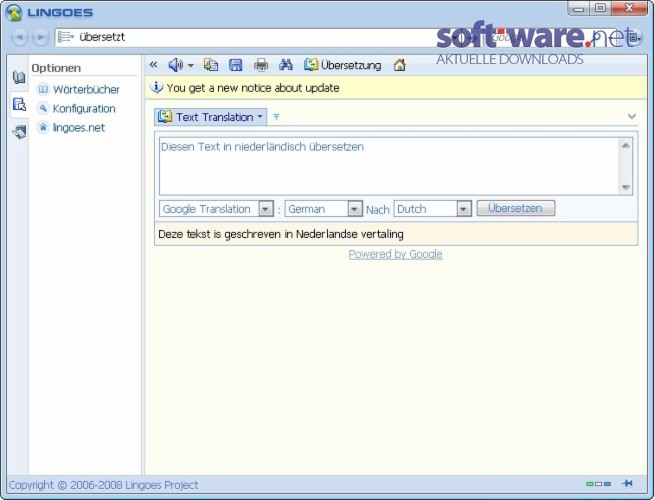Image resolution: width=654 pixels, height=500 pixels.
Task: Click the small pin-to-top icon beside Text Translation
Action: pos(276,117)
